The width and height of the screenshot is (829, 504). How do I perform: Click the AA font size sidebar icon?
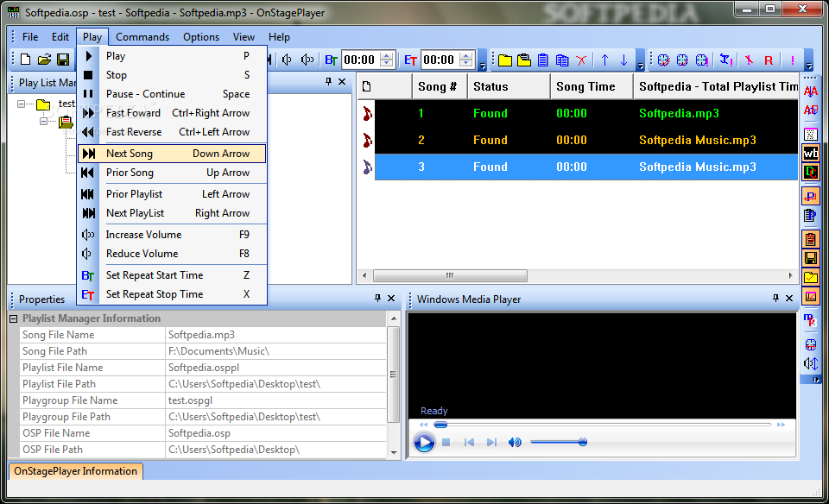coord(811,91)
